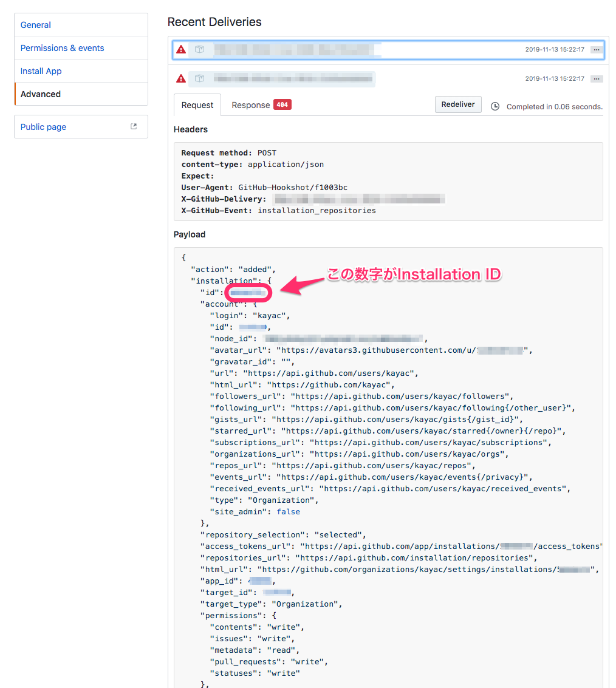
Task: Click the clock icon next to completion time
Action: 495,107
